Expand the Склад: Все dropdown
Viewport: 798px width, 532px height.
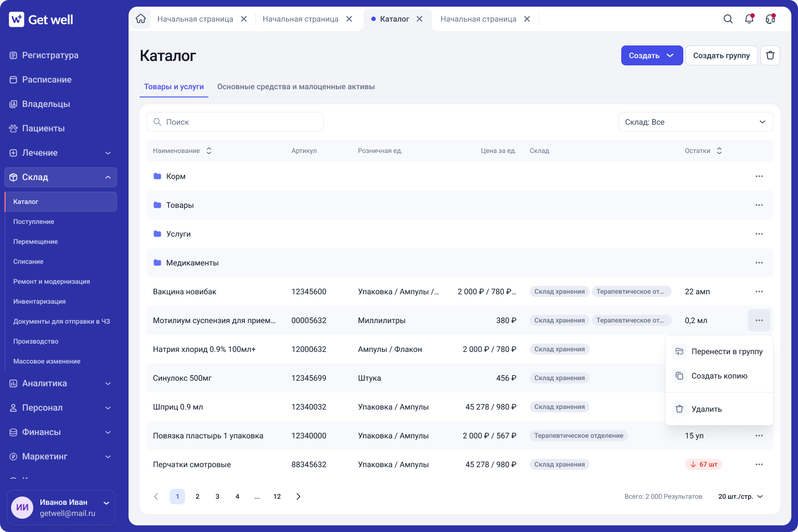click(696, 122)
